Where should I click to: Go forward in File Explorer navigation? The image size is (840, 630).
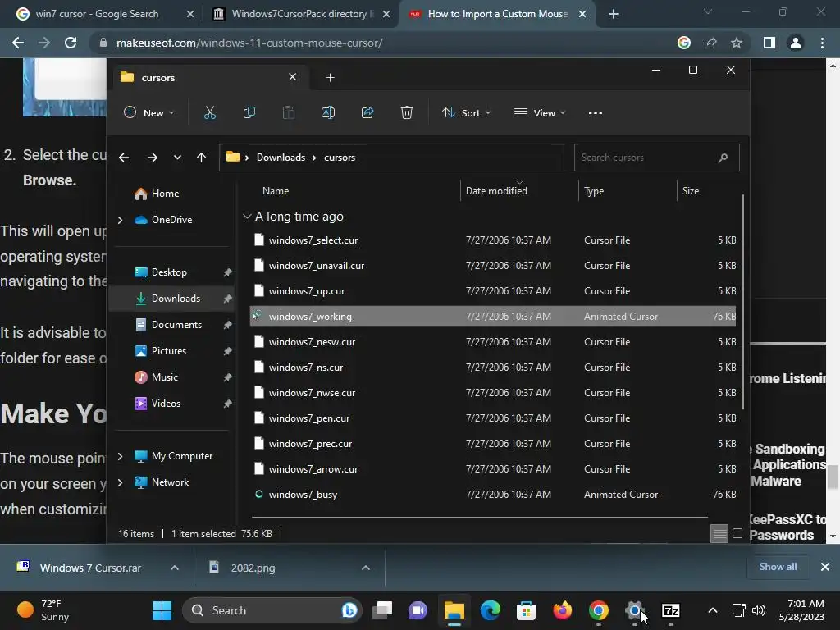pos(153,157)
